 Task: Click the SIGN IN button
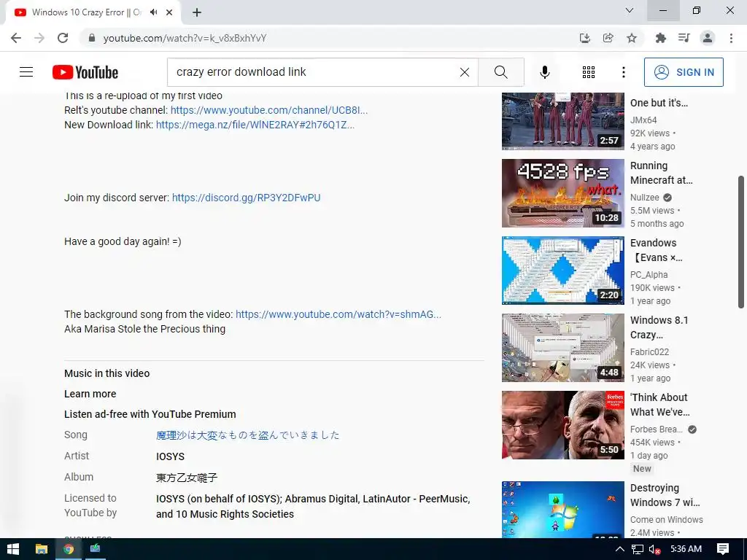pos(684,72)
